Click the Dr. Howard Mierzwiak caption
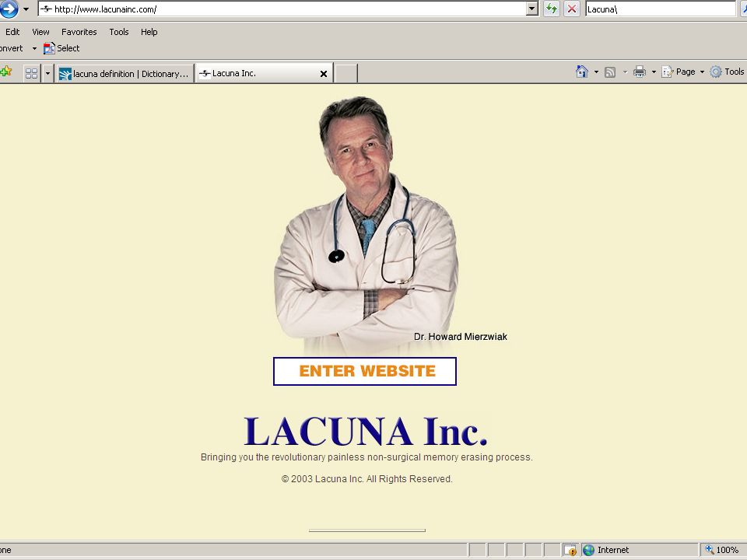The height and width of the screenshot is (560, 747). point(460,337)
